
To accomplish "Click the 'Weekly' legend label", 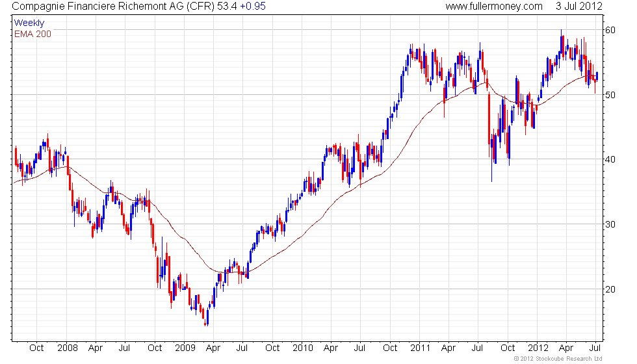I will pyautogui.click(x=29, y=23).
